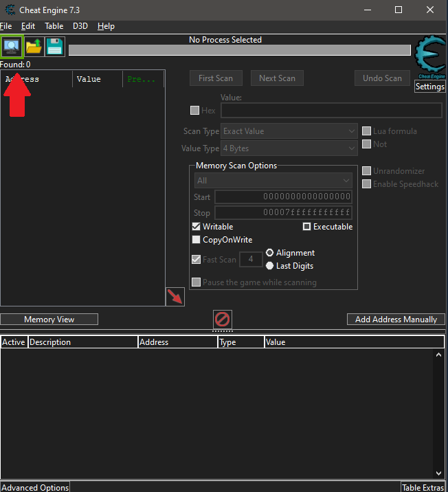
Task: Expand the Scan Type dropdown
Action: point(289,131)
